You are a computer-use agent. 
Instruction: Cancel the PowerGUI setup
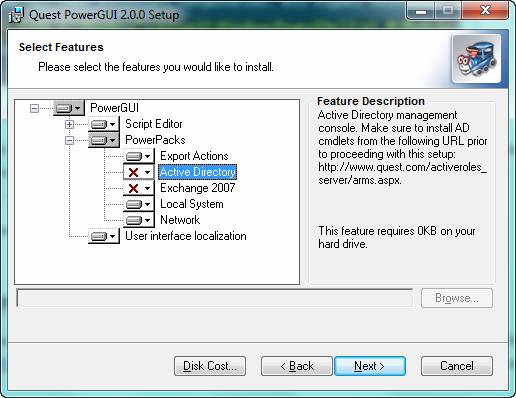(x=457, y=366)
